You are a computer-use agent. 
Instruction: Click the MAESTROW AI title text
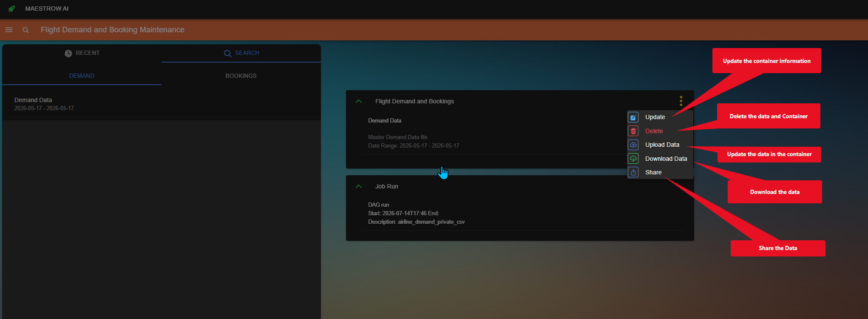[x=47, y=9]
